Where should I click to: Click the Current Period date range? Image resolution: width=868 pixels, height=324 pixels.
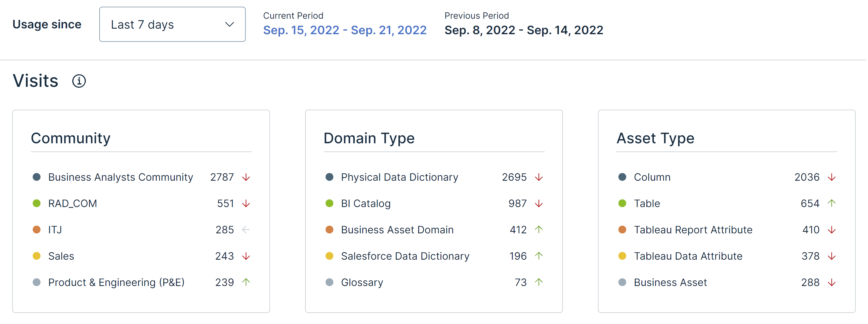tap(345, 30)
